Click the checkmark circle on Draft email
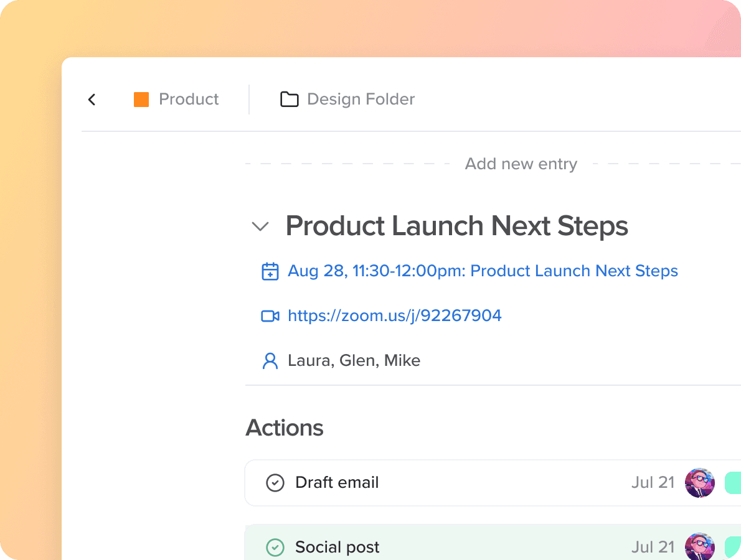The height and width of the screenshot is (560, 741). pos(275,482)
